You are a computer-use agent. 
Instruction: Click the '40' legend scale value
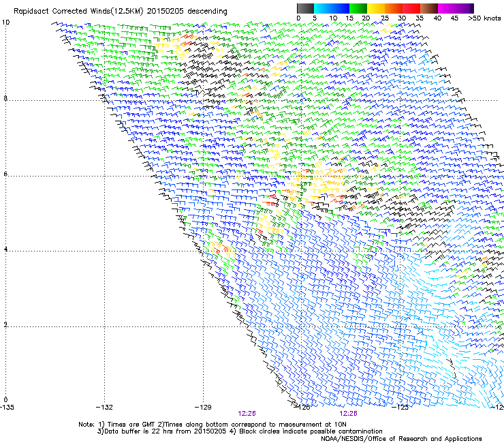click(437, 18)
